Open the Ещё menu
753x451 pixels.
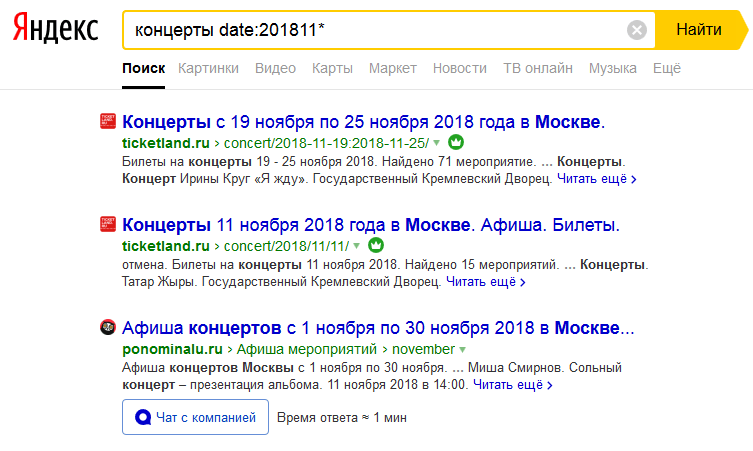(666, 68)
